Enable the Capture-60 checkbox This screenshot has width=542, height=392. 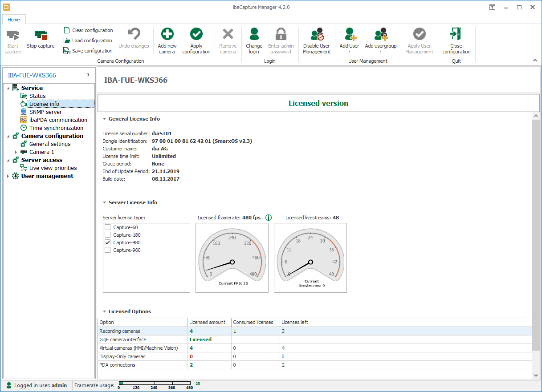[x=107, y=227]
